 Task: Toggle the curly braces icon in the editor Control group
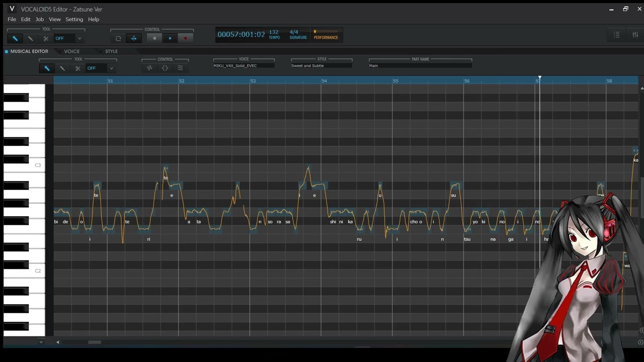point(165,68)
